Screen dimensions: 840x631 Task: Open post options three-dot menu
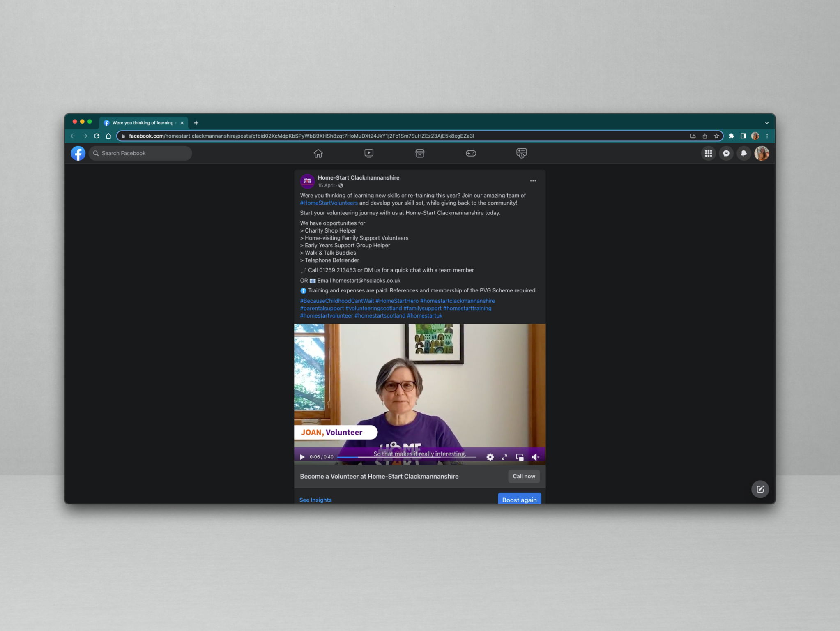tap(533, 181)
